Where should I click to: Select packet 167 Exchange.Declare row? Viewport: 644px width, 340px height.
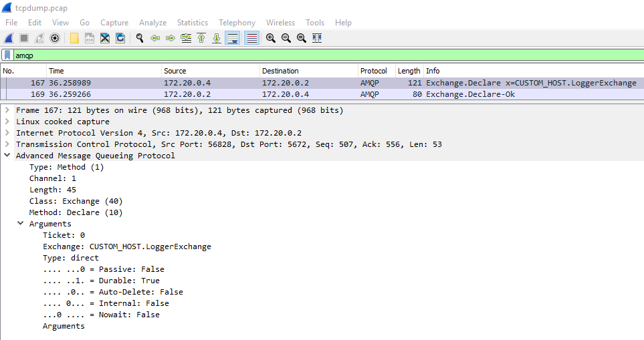pos(322,83)
